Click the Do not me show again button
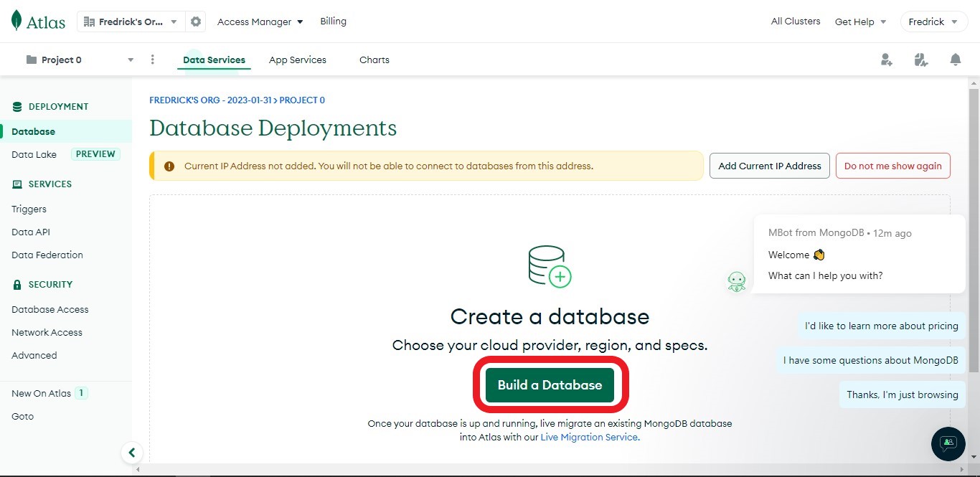 coord(893,166)
